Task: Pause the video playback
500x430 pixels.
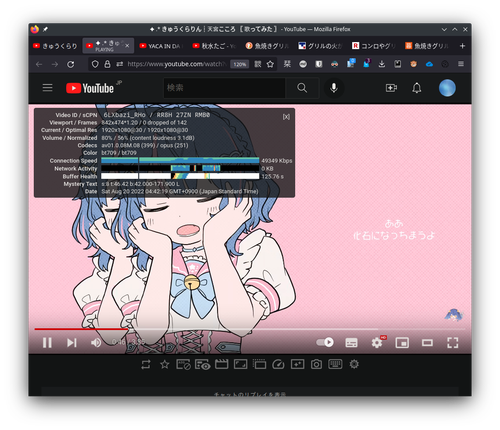Action: pyautogui.click(x=47, y=343)
